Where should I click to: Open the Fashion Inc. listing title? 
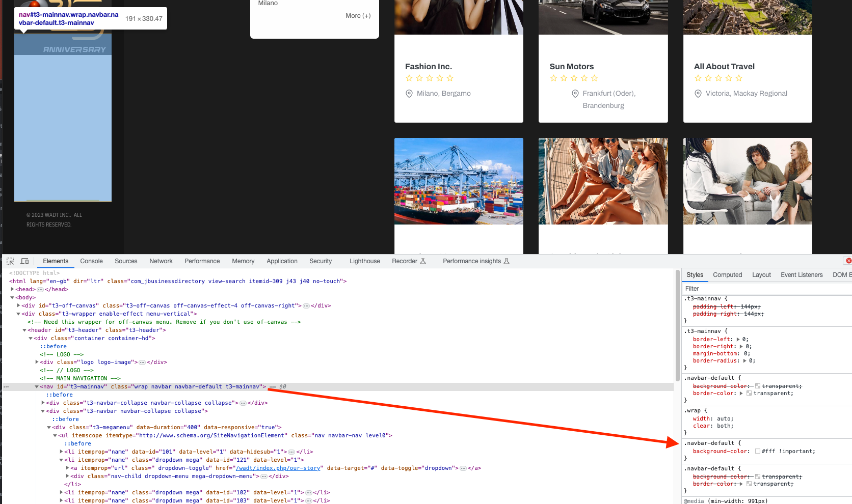point(429,67)
